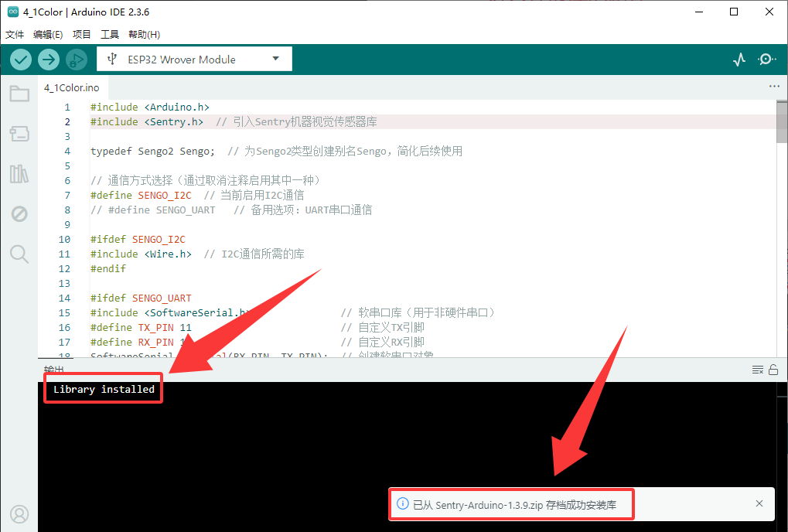This screenshot has width=788, height=532.
Task: Click the Arduino IDE title bar icon
Action: [13, 12]
